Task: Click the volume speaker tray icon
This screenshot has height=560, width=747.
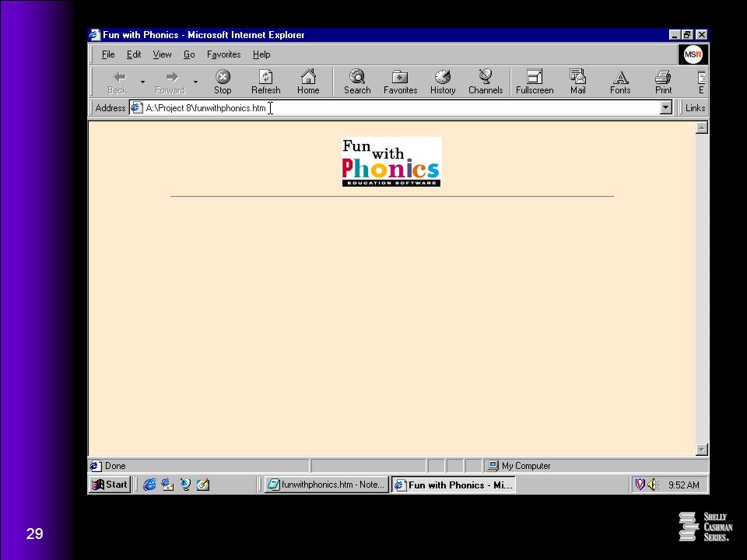Action: tap(653, 485)
